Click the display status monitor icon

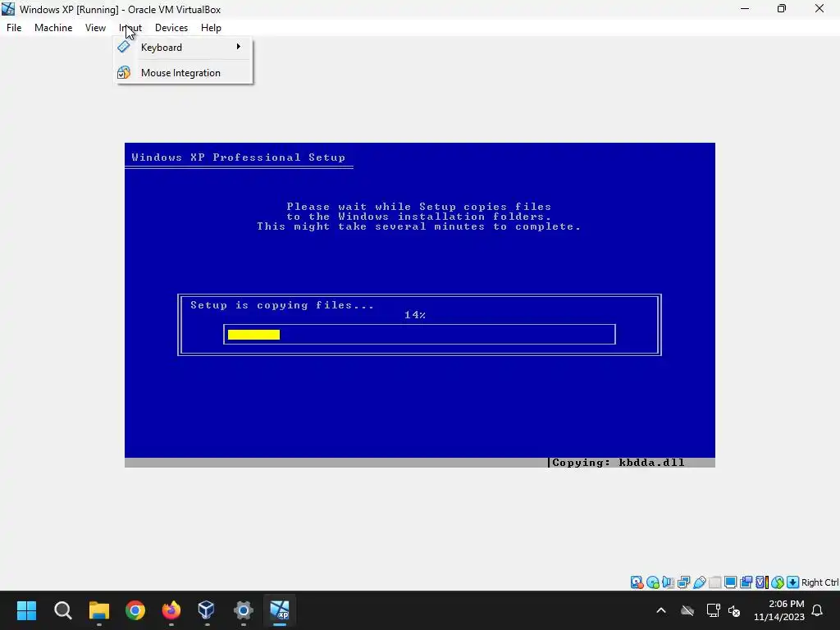coord(730,582)
